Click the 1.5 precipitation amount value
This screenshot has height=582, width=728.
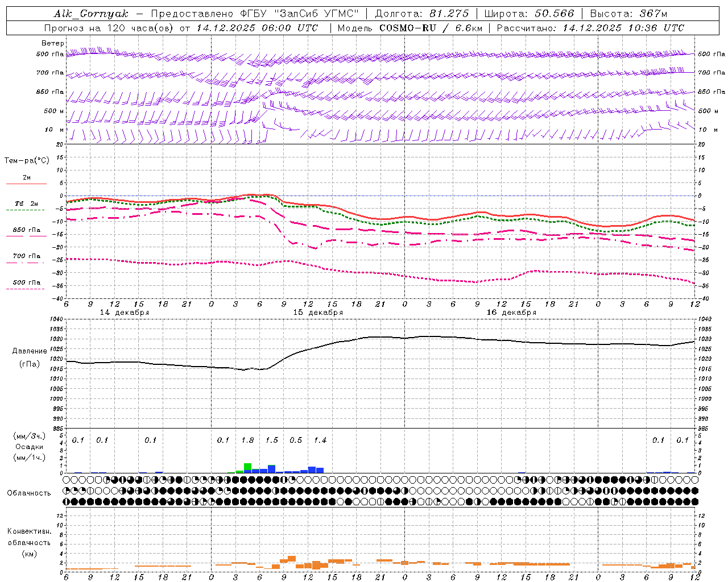(x=272, y=440)
